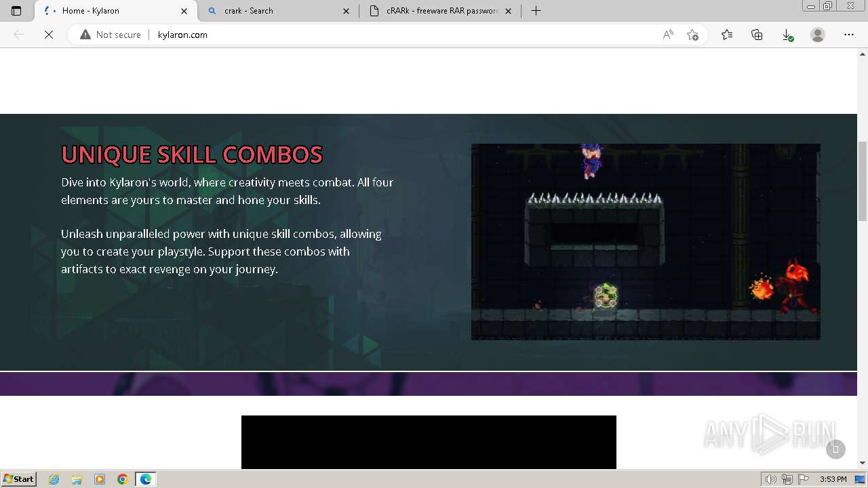Close the cRARk freeware RAR tab
This screenshot has height=488, width=868.
(x=508, y=11)
